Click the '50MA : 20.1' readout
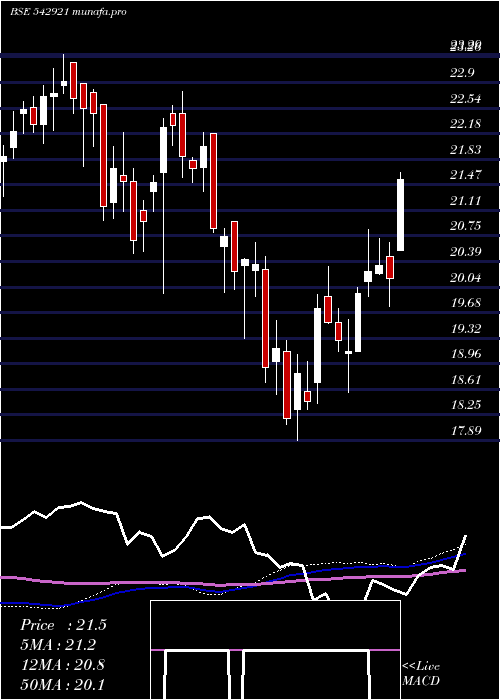The height and width of the screenshot is (700, 500). (62, 684)
